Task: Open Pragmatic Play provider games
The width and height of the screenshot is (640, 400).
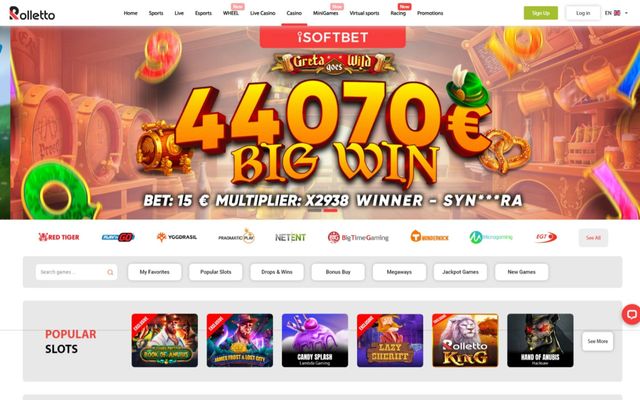Action: (x=236, y=237)
